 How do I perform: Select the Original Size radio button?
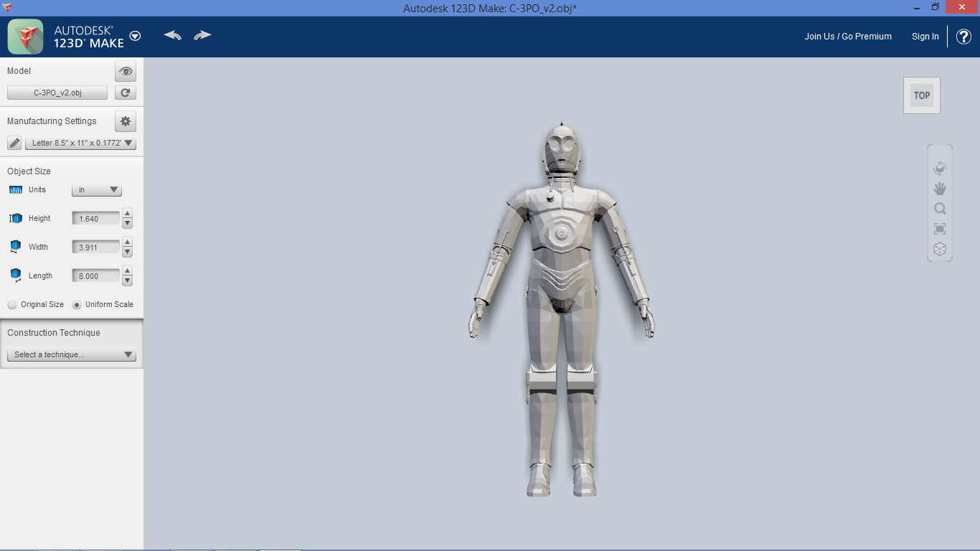12,304
